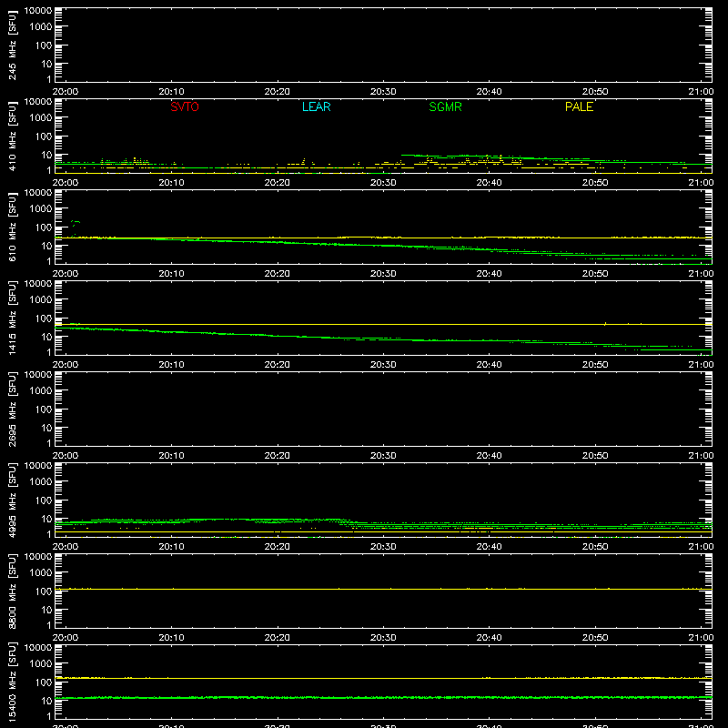Click the yellow PALE trace in the 8800 MHz plot
728x728 pixels.
383,589
